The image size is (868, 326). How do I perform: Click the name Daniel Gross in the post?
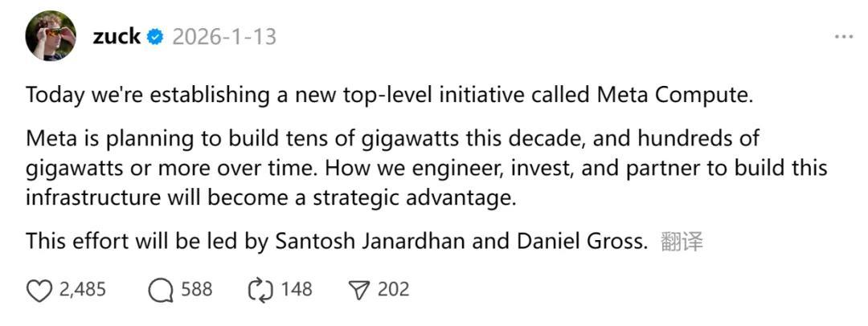coord(588,241)
